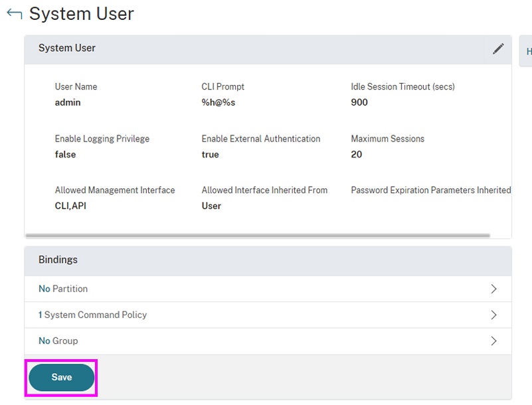Image resolution: width=532 pixels, height=405 pixels.
Task: Click the Bindings section header
Action: [x=58, y=260]
